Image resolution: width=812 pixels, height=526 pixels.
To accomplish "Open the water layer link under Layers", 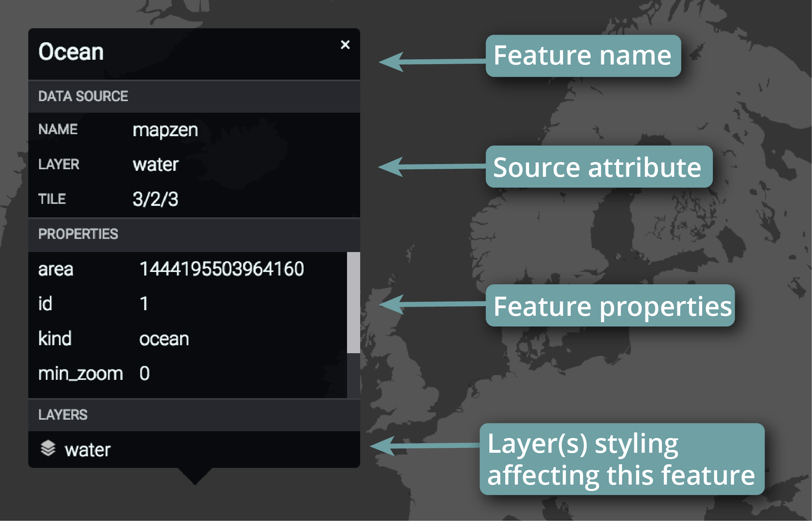I will pyautogui.click(x=87, y=450).
